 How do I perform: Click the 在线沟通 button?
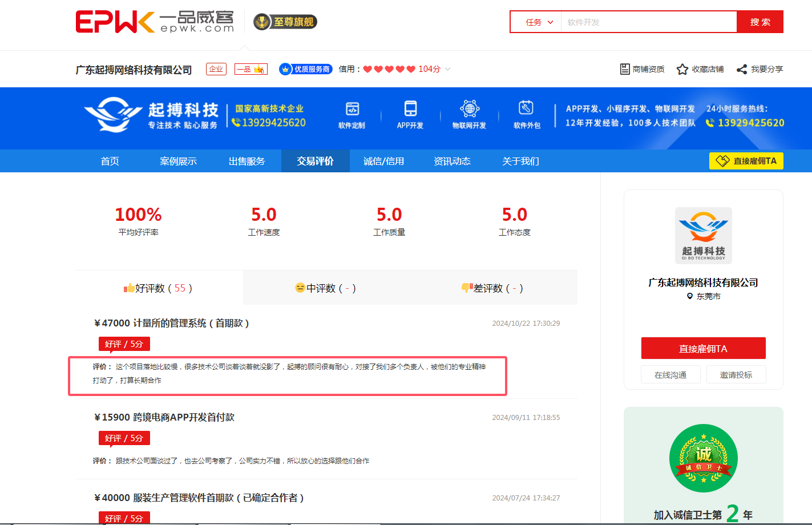click(x=670, y=374)
